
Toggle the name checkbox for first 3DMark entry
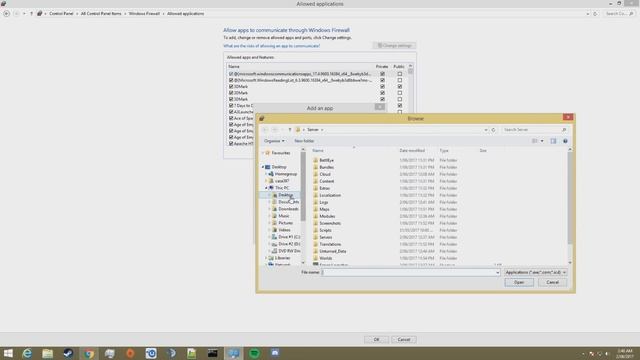(231, 87)
